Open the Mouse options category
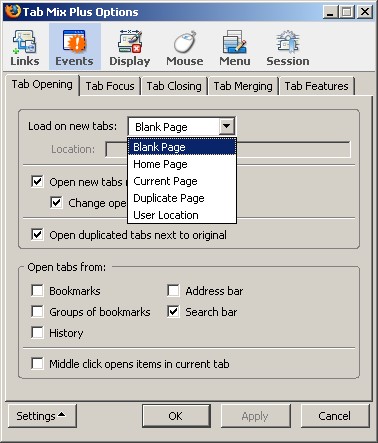The width and height of the screenshot is (378, 443). coord(185,47)
